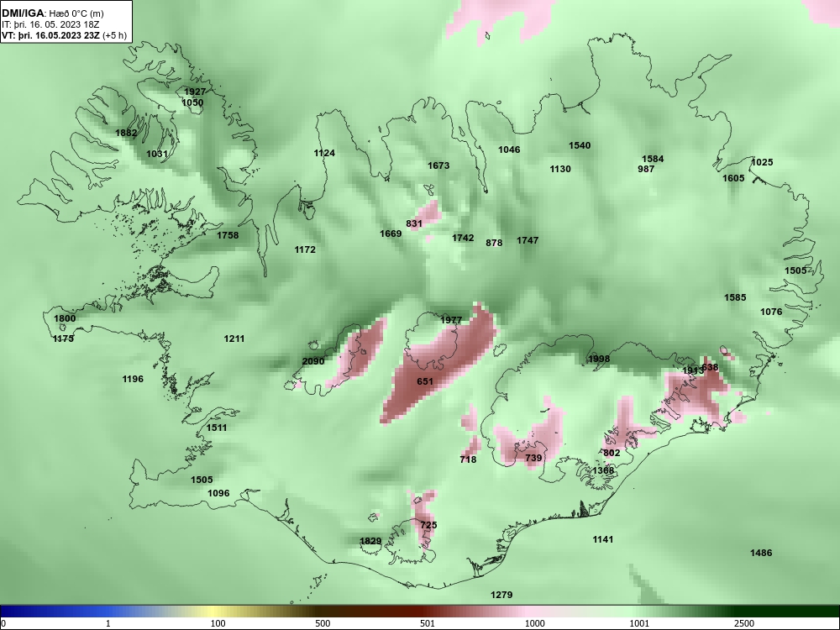Image resolution: width=840 pixels, height=630 pixels.
Task: Click the 1540 value in the north
Action: 580,145
